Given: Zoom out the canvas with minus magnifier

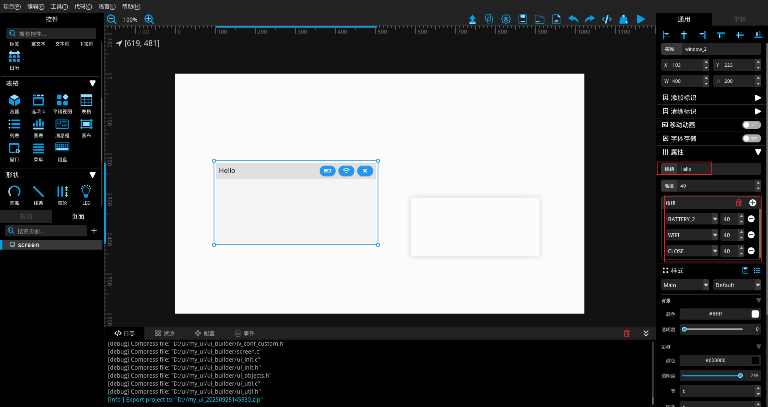Looking at the screenshot, I should (112, 19).
